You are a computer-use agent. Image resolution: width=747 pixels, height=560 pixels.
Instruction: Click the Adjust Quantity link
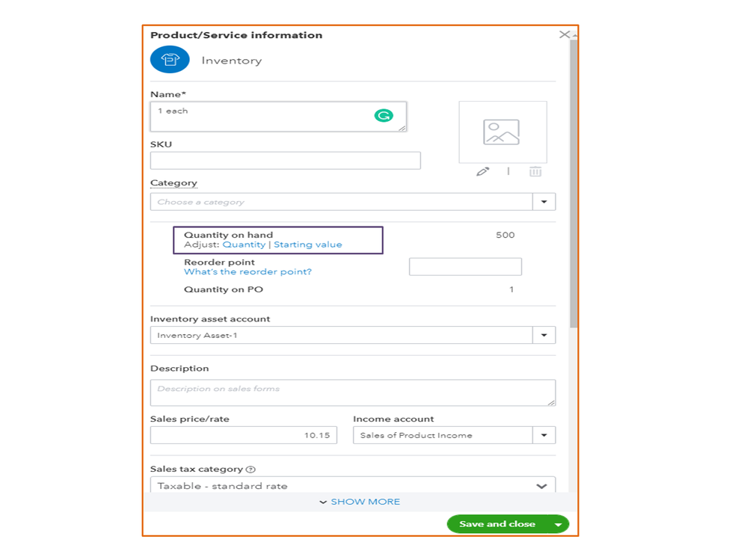[244, 244]
